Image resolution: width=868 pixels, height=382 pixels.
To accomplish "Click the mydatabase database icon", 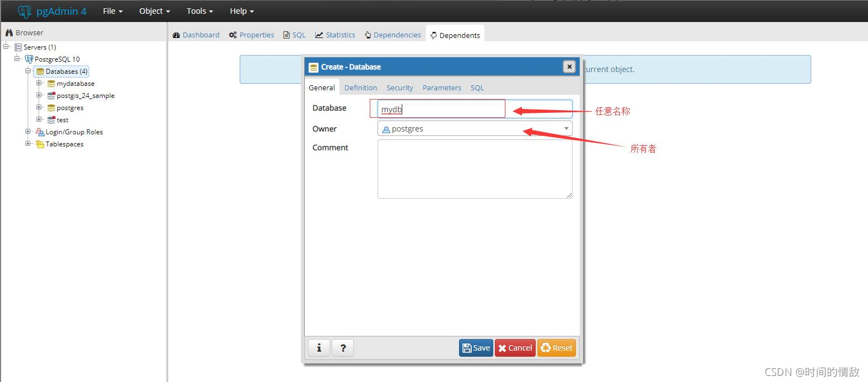I will click(51, 84).
